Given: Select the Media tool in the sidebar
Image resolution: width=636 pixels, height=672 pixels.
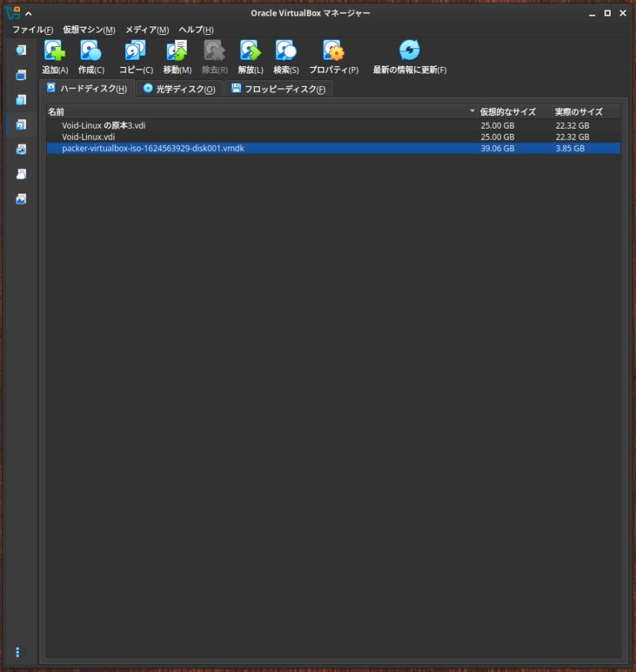Looking at the screenshot, I should 21,125.
